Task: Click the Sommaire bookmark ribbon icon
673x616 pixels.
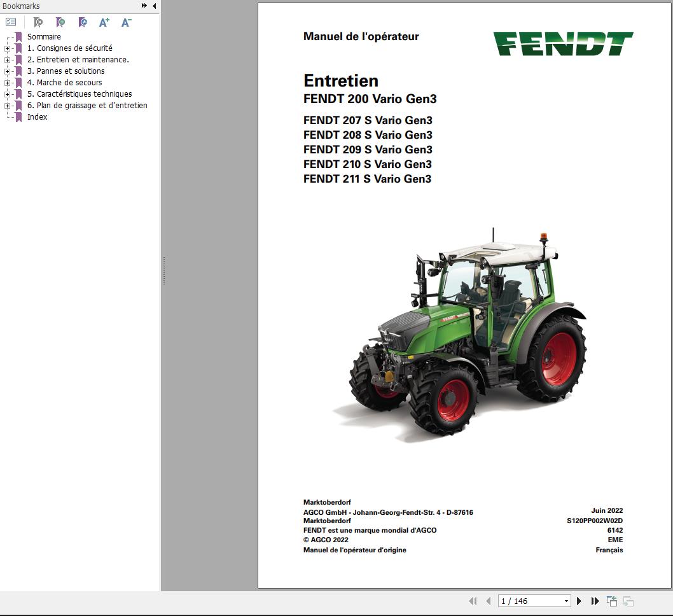Action: click(x=18, y=37)
